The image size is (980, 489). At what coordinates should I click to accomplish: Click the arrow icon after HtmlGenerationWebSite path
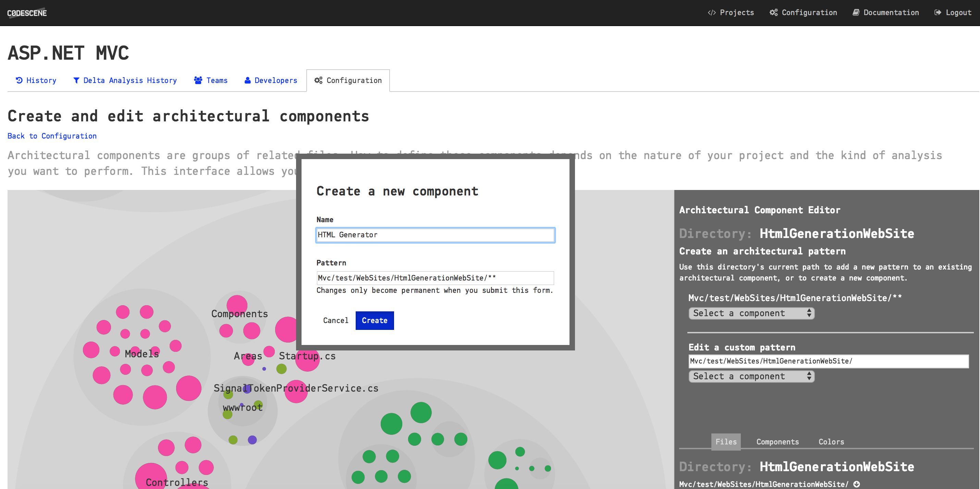tap(856, 485)
